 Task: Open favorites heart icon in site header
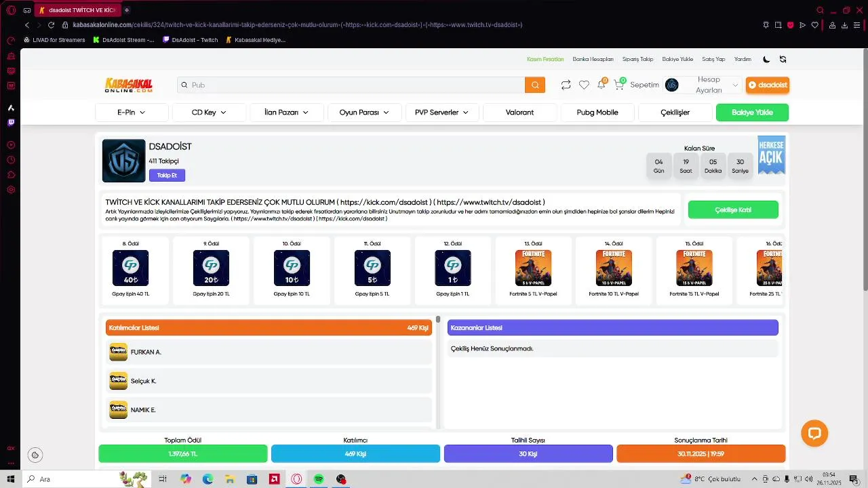click(584, 85)
